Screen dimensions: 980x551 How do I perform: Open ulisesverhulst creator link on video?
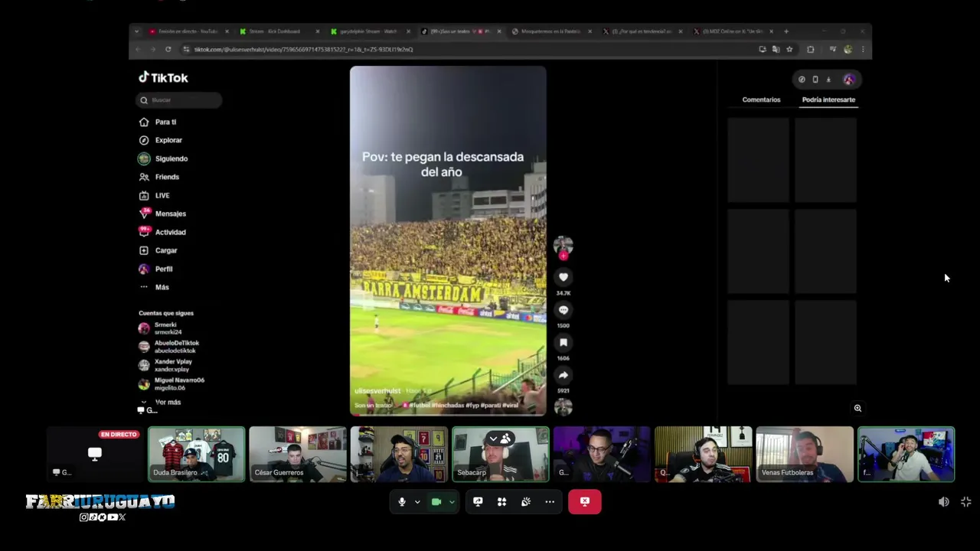coord(377,391)
